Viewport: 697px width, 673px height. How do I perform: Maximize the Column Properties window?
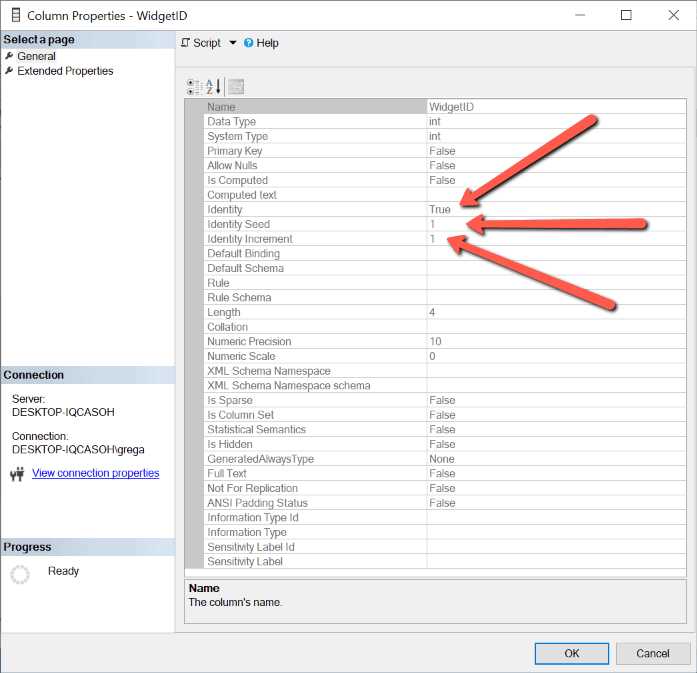point(626,15)
